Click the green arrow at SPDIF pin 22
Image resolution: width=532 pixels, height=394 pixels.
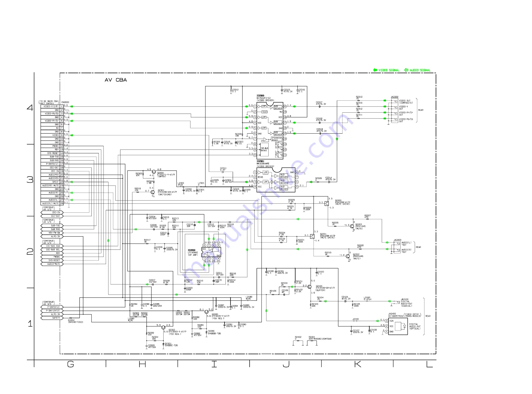tap(72, 182)
